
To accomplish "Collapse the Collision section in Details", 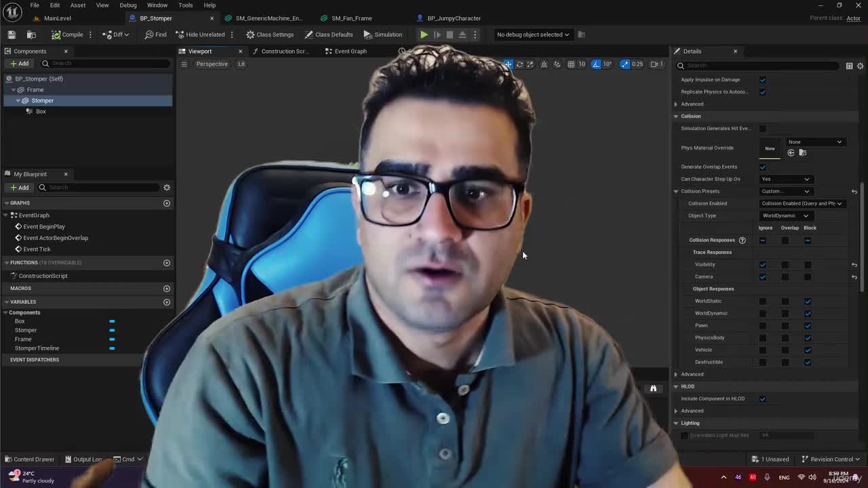I will (x=676, y=117).
